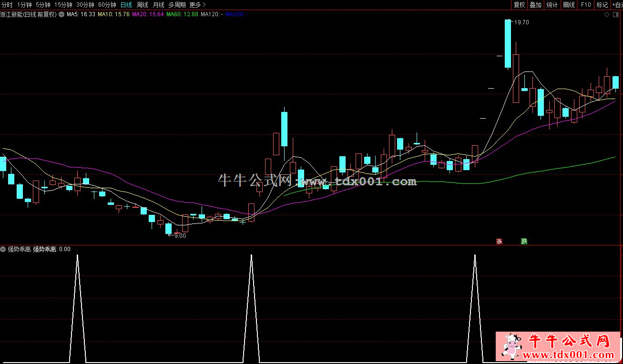Viewport: 623px width, 364px height.
Task: Click the cyan candlestick at the 9.00 low
Action: [168, 229]
